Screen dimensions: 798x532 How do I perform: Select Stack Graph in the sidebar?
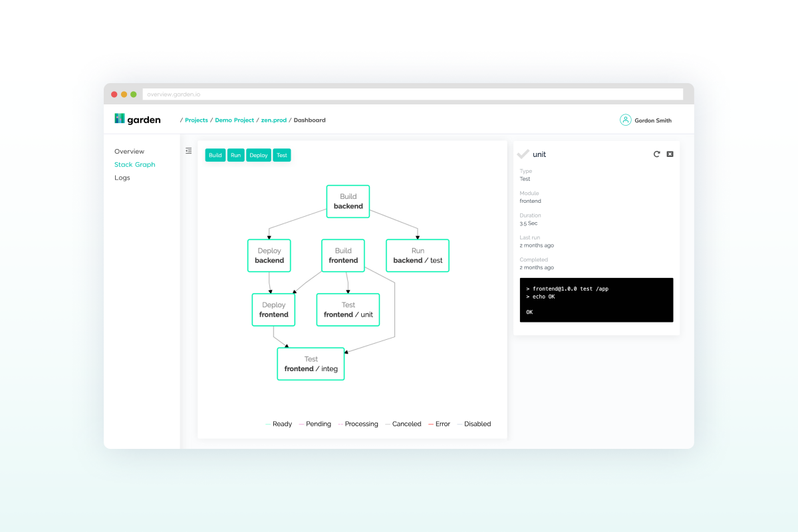pyautogui.click(x=135, y=164)
